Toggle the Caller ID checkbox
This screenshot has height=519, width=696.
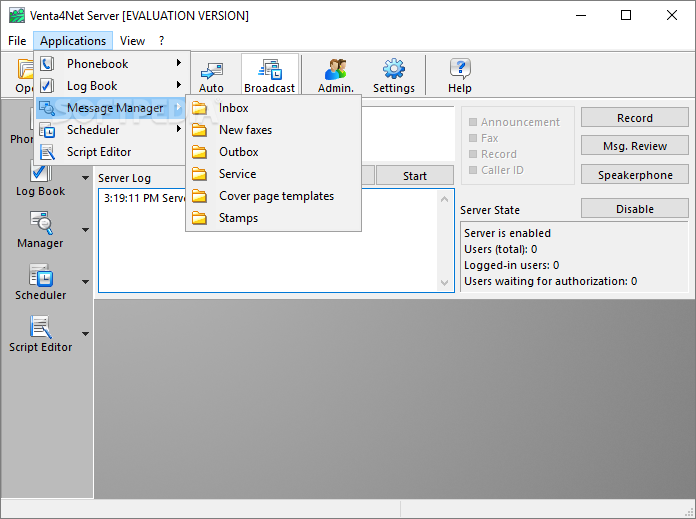click(473, 170)
